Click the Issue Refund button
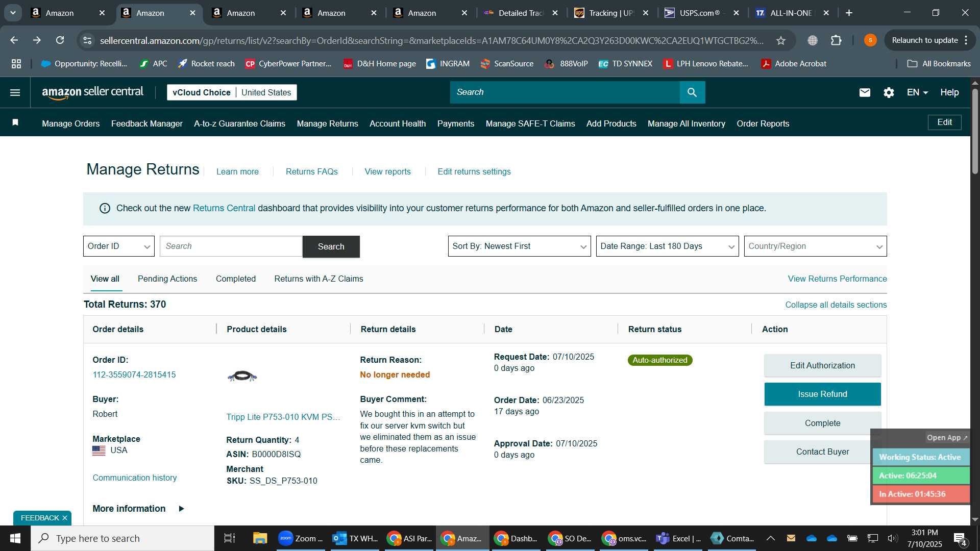Viewport: 980px width, 551px height. coord(822,394)
